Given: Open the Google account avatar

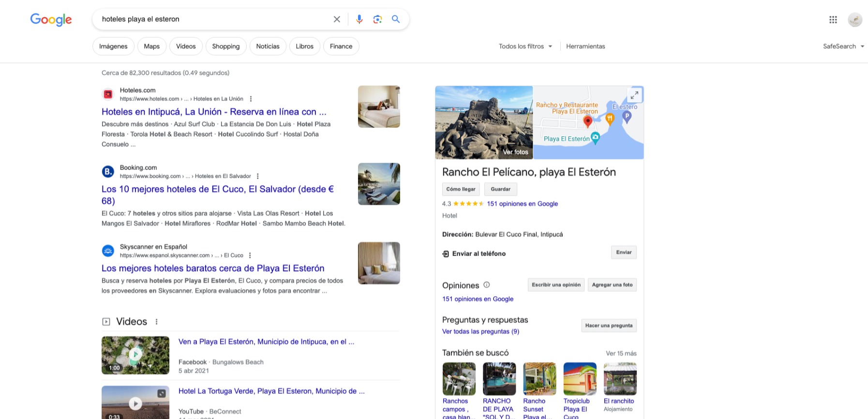Looking at the screenshot, I should (855, 20).
